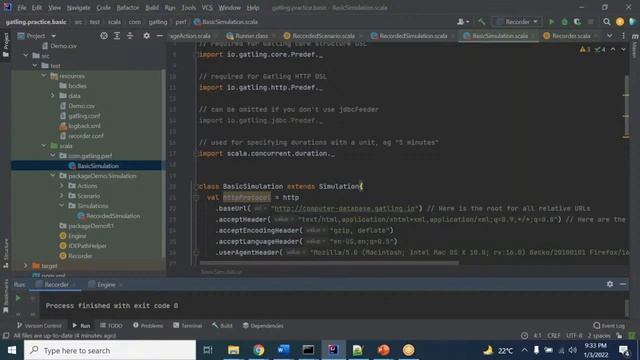Click the Build project hammer icon
This screenshot has height=360, width=640.
tap(482, 22)
